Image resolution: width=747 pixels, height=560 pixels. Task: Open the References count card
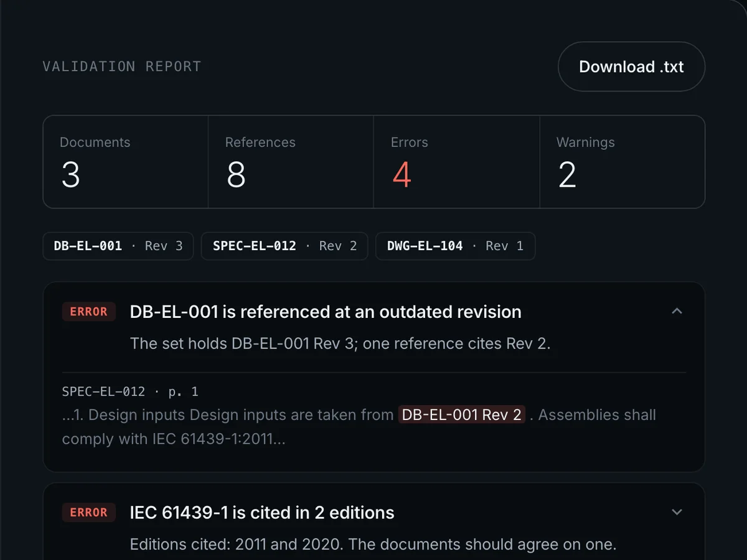(291, 162)
